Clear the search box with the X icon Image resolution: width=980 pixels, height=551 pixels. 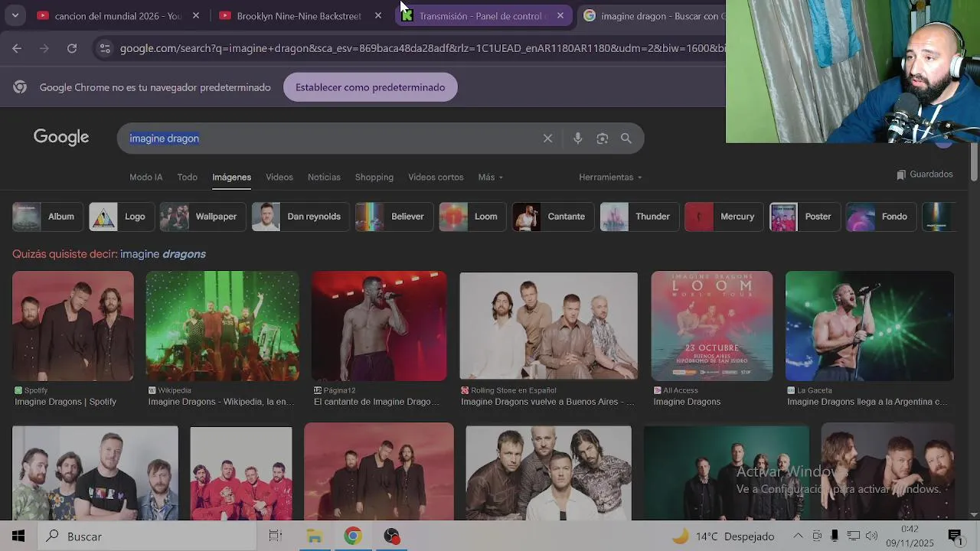pos(547,139)
